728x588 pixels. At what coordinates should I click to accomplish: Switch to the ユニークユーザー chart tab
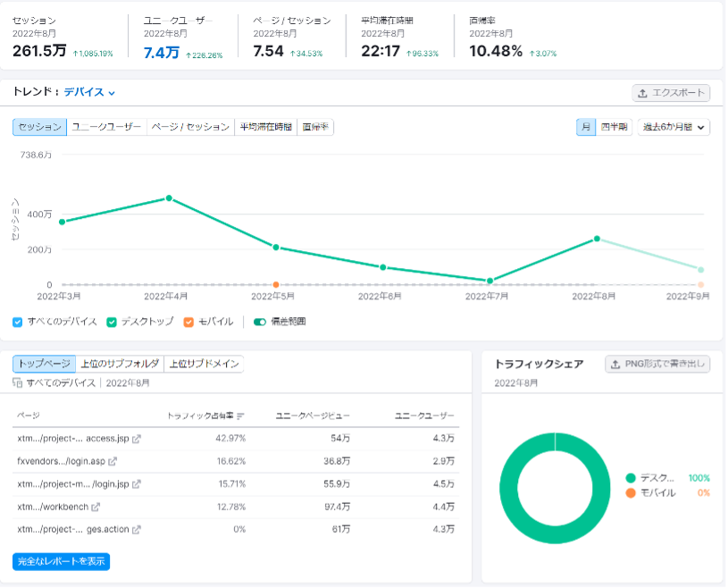[106, 127]
